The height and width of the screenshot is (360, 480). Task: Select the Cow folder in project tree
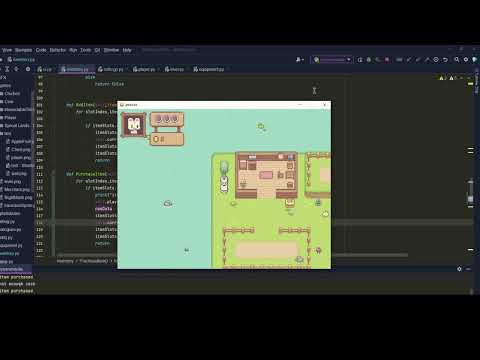(x=7, y=102)
